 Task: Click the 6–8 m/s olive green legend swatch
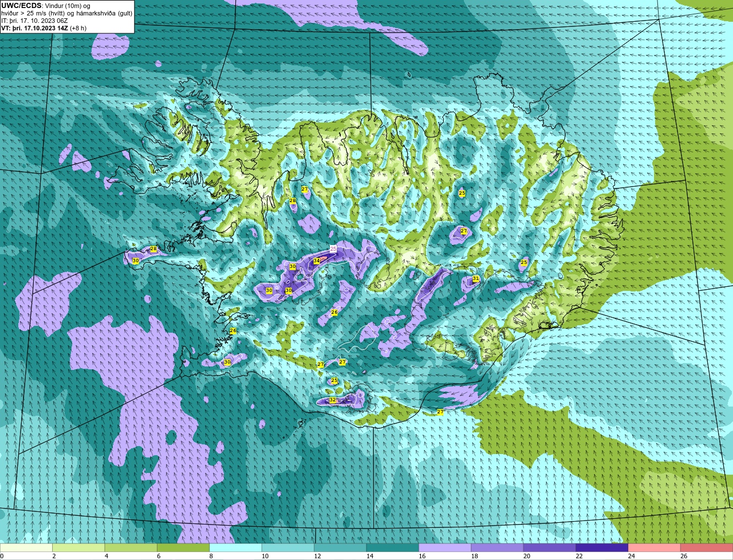(x=183, y=547)
